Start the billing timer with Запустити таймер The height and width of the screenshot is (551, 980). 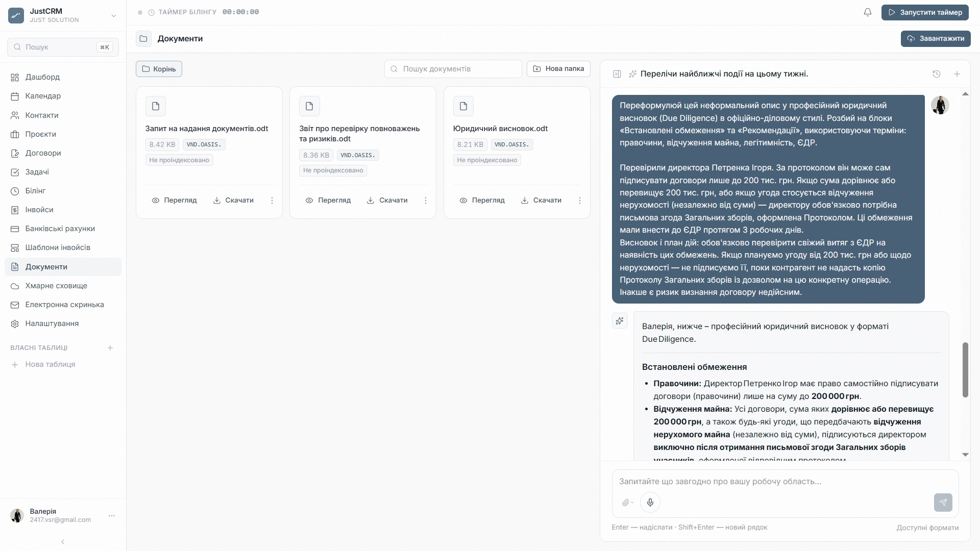[925, 12]
